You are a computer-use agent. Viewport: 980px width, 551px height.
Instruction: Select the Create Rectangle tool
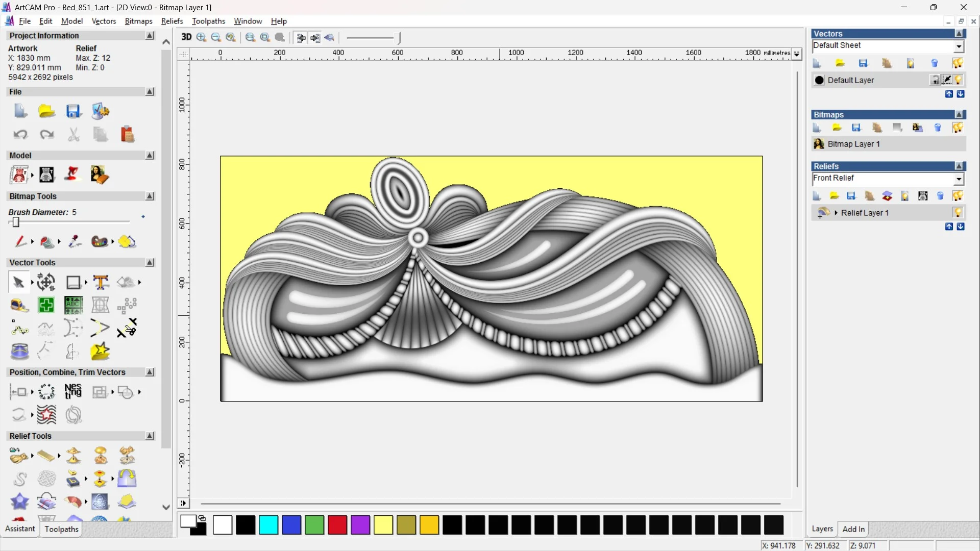point(73,282)
